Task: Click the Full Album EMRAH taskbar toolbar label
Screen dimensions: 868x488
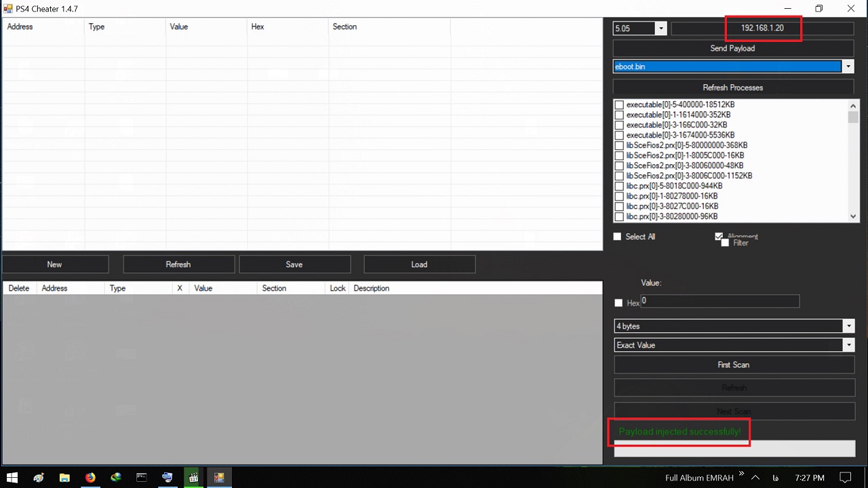Action: pos(699,478)
